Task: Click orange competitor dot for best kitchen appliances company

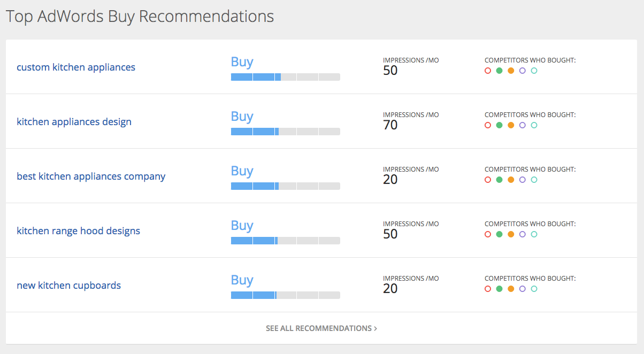Action: pos(511,180)
